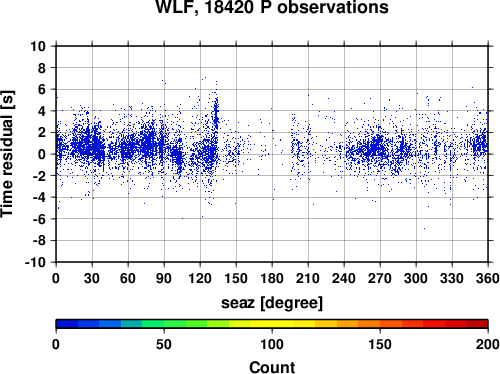Select the dark blue colorbar segment near 0
The width and height of the screenshot is (500, 374).
(67, 324)
